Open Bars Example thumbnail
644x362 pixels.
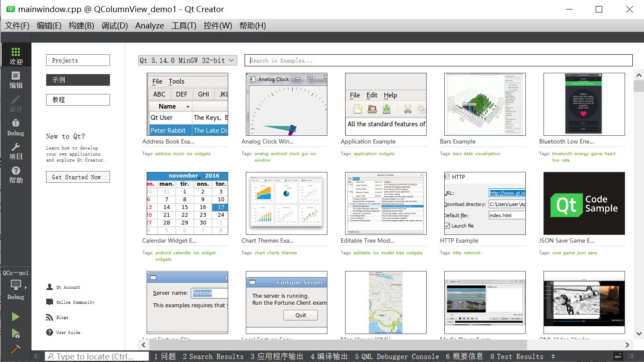point(485,104)
